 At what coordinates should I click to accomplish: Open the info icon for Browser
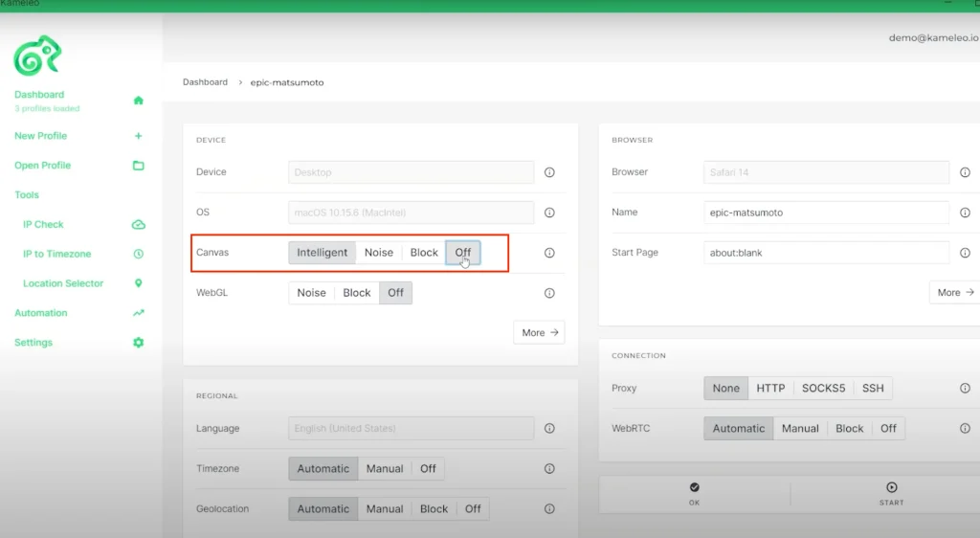pos(965,172)
